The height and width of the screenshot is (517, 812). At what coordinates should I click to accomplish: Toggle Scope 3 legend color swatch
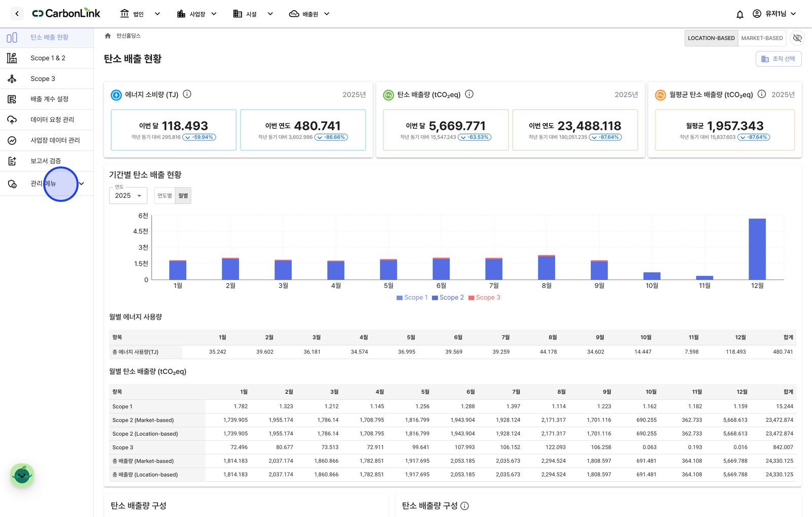point(471,298)
